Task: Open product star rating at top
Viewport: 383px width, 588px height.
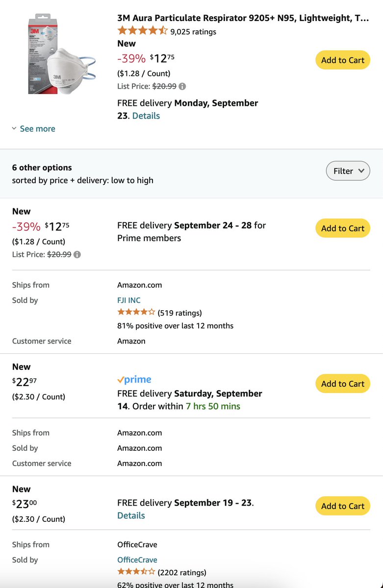Action: (x=142, y=31)
